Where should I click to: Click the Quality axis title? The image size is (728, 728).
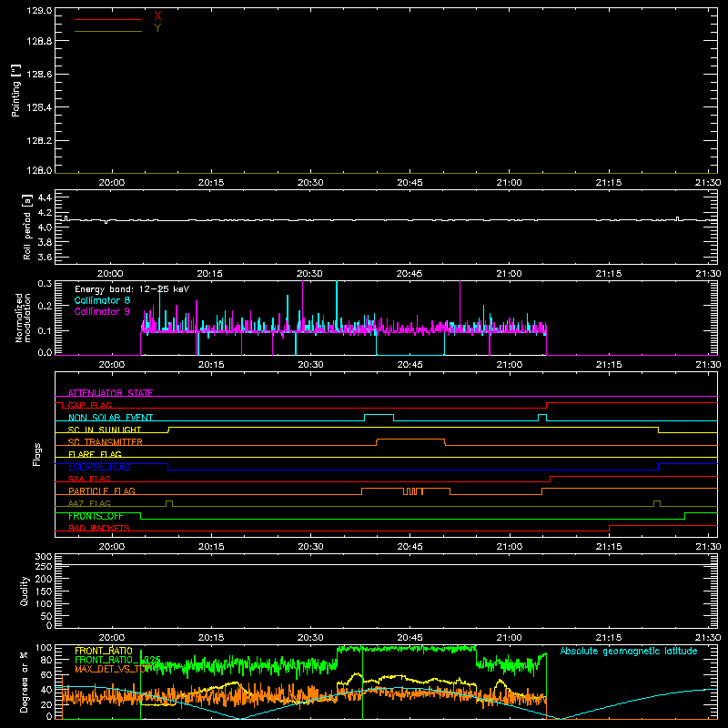[25, 591]
